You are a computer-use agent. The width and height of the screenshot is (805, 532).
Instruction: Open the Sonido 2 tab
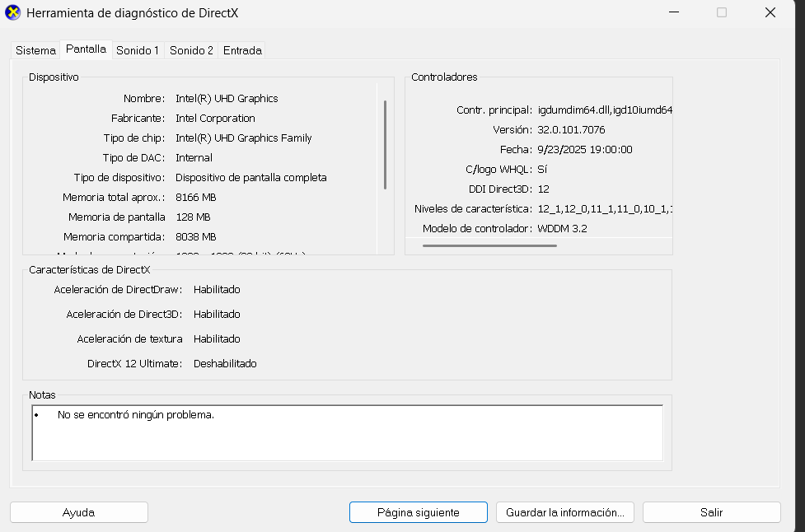point(191,50)
